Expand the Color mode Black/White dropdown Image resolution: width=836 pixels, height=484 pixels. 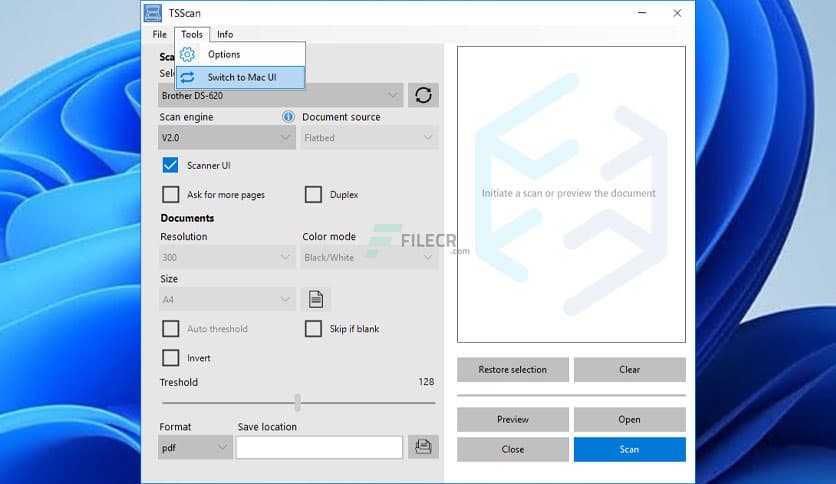click(x=369, y=257)
